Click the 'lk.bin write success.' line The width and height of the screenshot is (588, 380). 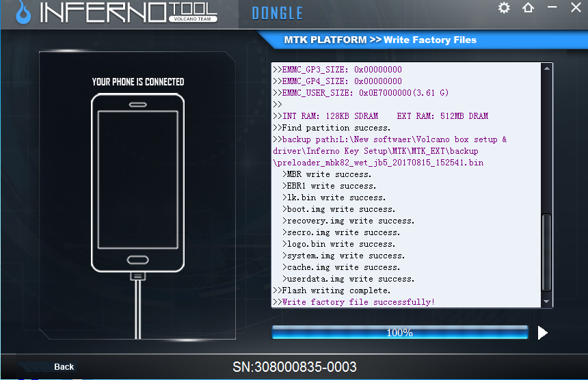(x=334, y=198)
